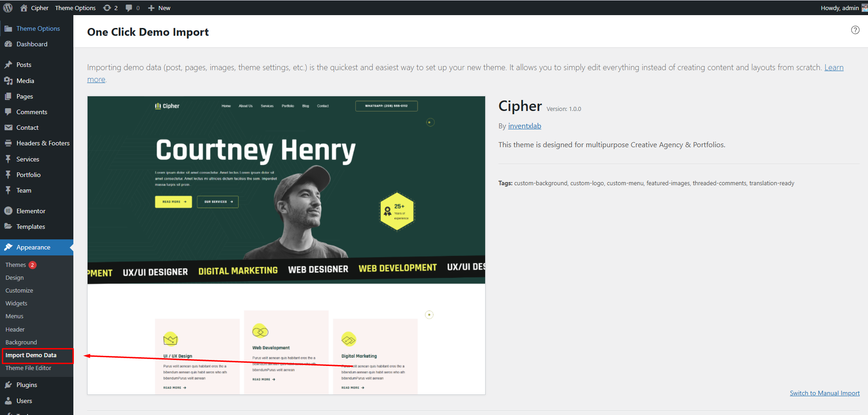The width and height of the screenshot is (868, 415).
Task: Click the Plugins plug icon in sidebar
Action: (x=8, y=385)
